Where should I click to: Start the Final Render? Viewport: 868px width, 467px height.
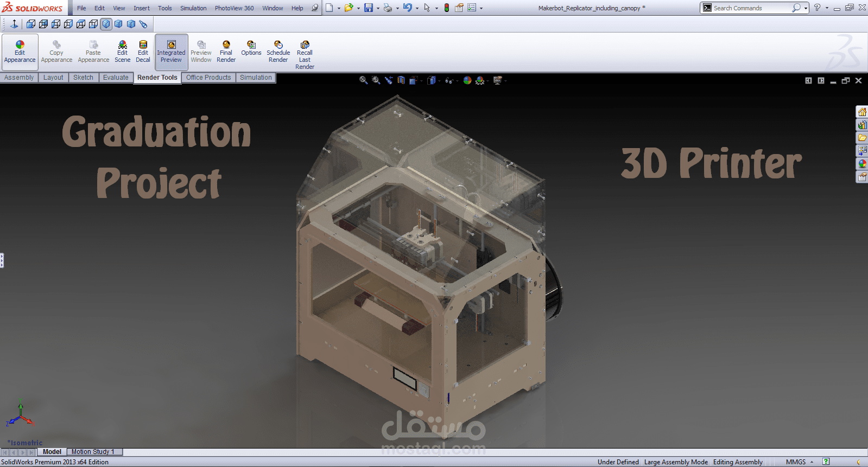click(x=226, y=52)
